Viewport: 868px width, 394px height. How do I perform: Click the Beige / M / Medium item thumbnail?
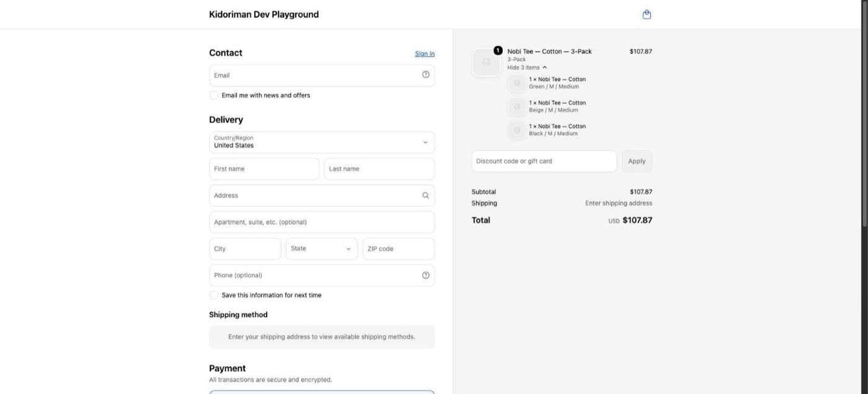point(517,107)
